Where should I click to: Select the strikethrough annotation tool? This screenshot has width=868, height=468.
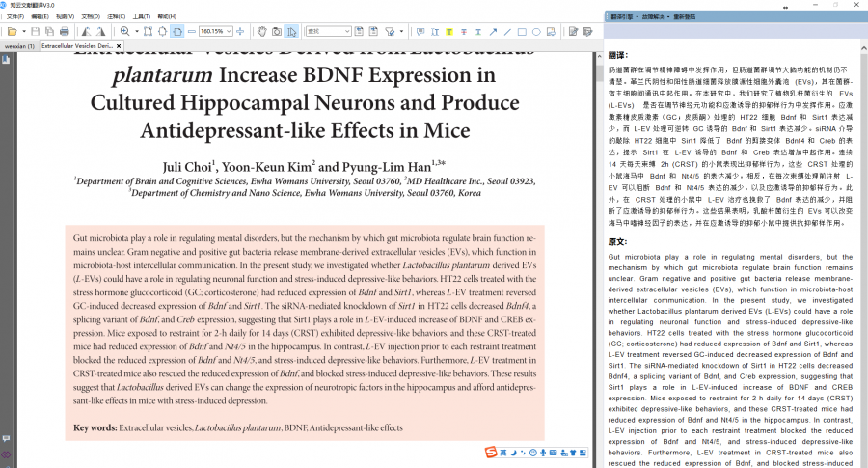(464, 31)
